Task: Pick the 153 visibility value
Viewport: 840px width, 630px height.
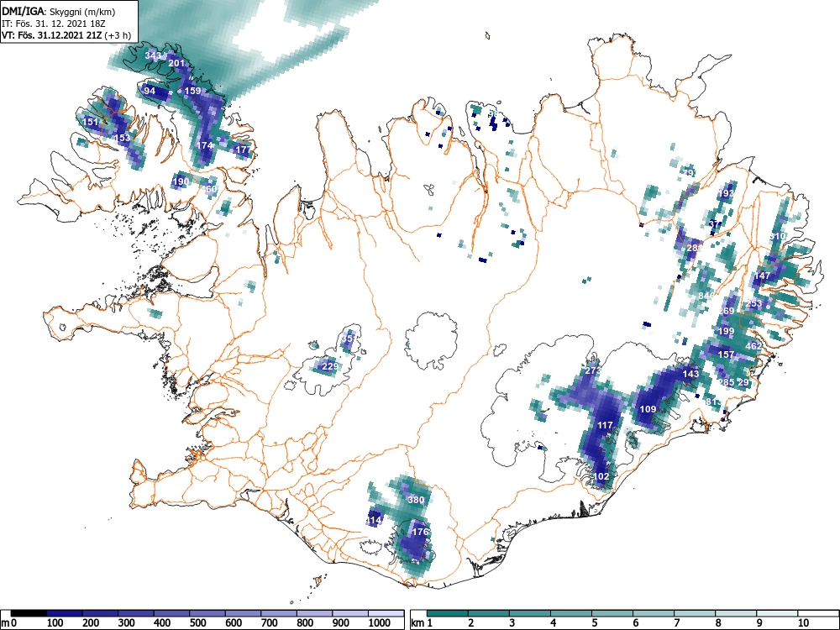Action: (x=122, y=139)
